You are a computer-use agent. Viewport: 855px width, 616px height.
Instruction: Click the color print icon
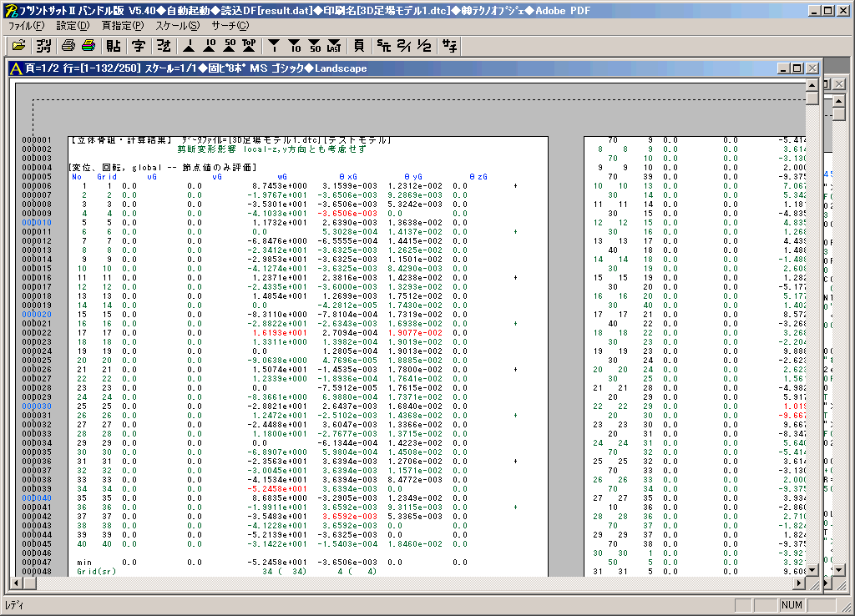tap(89, 46)
